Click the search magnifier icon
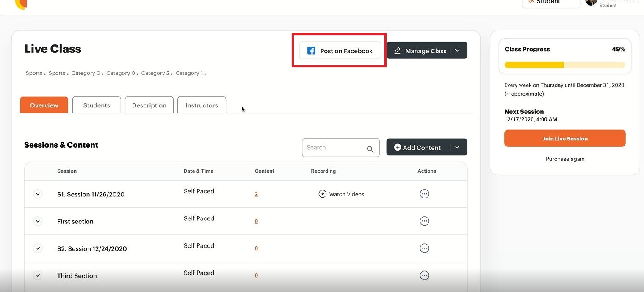 (370, 149)
